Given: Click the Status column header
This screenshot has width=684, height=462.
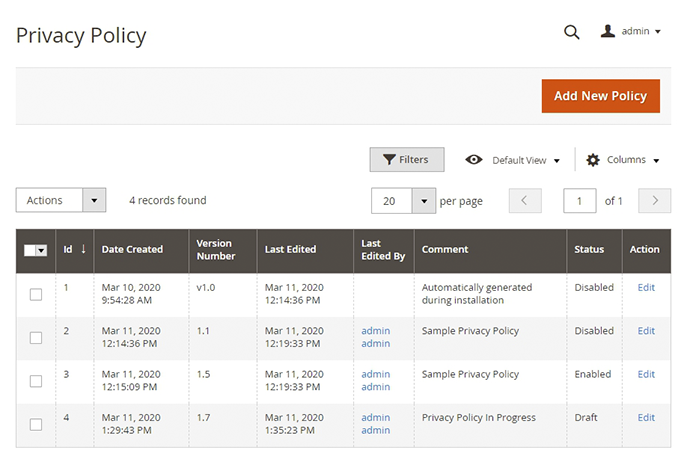Looking at the screenshot, I should (590, 250).
